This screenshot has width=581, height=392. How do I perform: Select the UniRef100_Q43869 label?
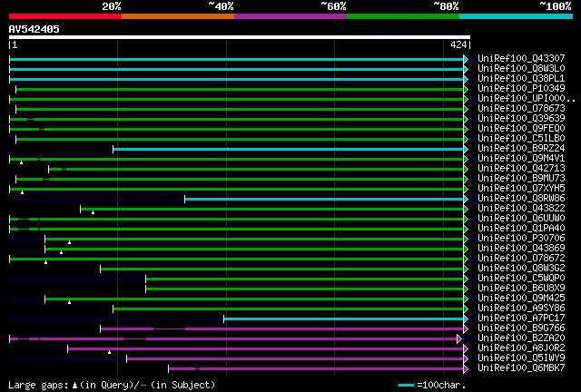click(521, 249)
